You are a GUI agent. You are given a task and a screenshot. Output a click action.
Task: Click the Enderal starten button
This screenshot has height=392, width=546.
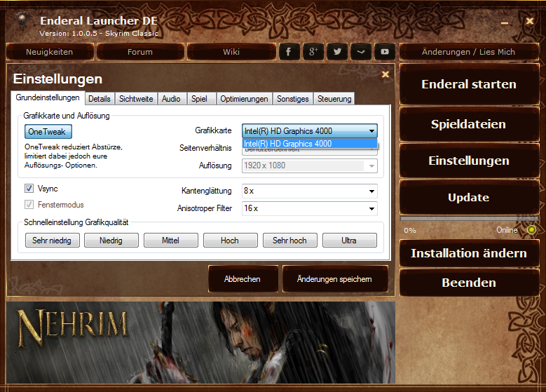coord(468,84)
